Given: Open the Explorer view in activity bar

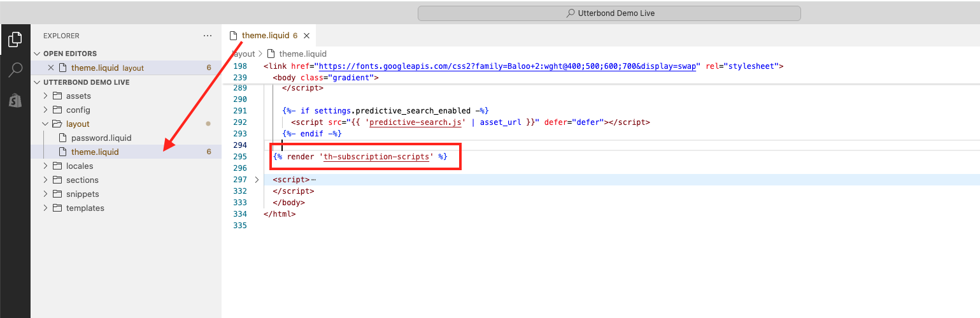Looking at the screenshot, I should (15, 40).
